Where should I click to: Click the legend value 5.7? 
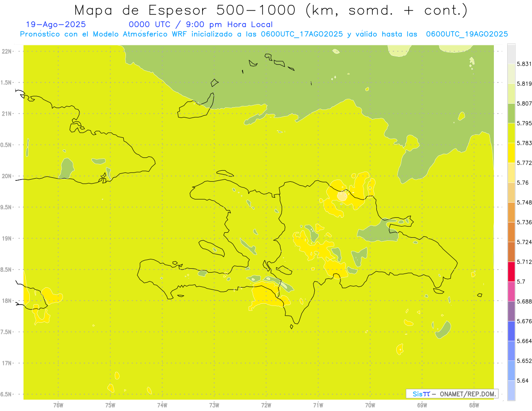pos(521,282)
